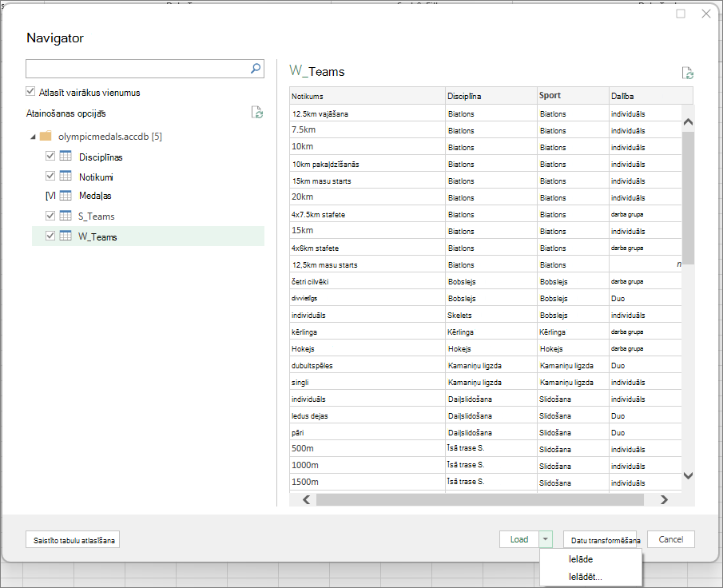Click the Navigator search input field
Image resolution: width=723 pixels, height=588 pixels.
[x=137, y=69]
